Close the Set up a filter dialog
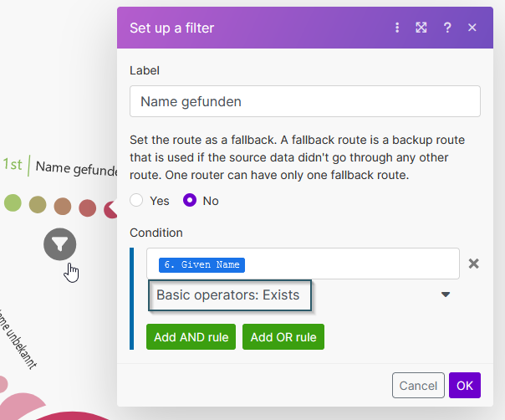Viewport: 505px width, 420px height. click(472, 28)
